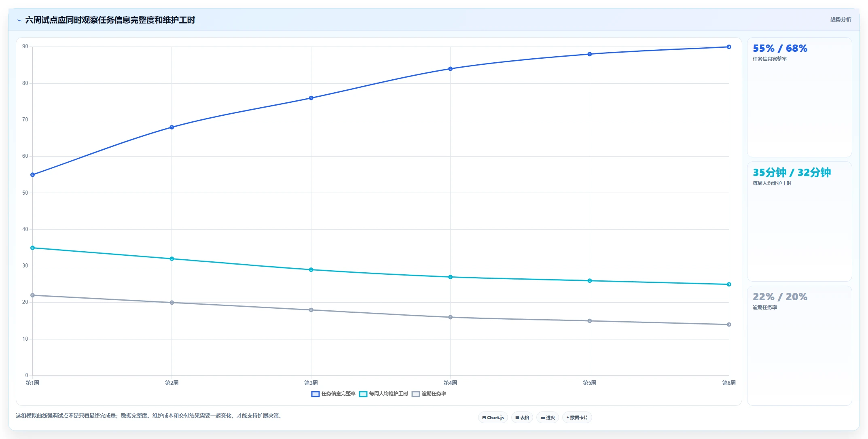
Task: Click the 22% / 20% stat value
Action: click(780, 297)
